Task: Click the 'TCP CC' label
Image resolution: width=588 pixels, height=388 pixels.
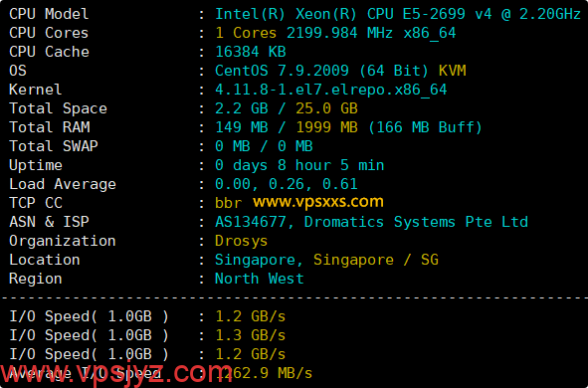Action: (x=36, y=203)
